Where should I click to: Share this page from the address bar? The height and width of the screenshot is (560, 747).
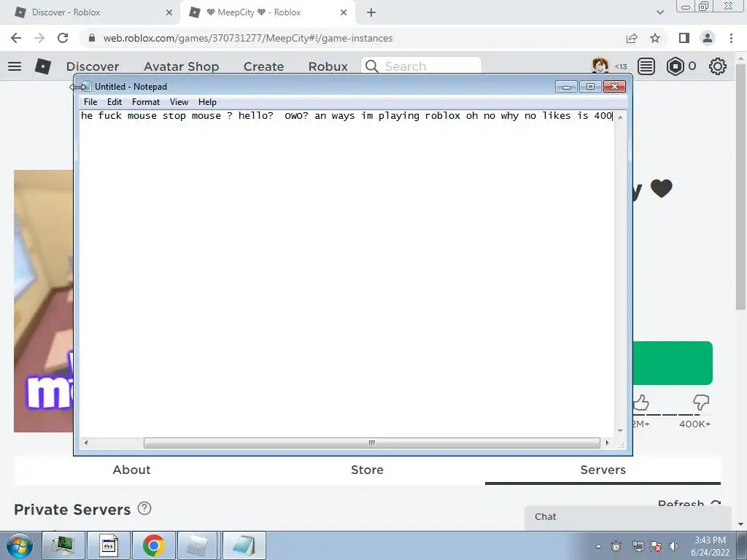(632, 38)
